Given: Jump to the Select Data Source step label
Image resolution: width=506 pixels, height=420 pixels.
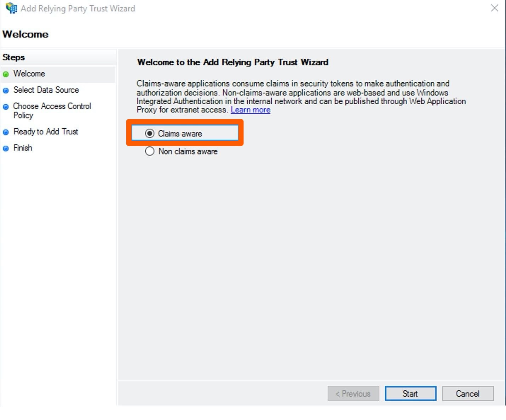Looking at the screenshot, I should (46, 90).
